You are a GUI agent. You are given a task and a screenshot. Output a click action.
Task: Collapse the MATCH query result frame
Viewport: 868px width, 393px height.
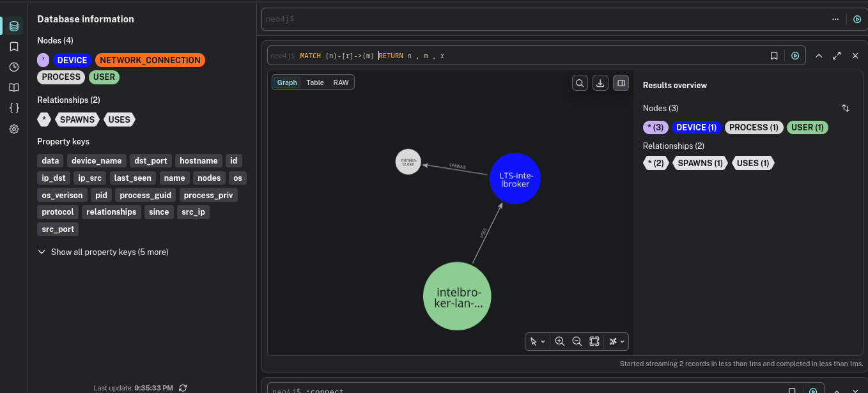819,56
